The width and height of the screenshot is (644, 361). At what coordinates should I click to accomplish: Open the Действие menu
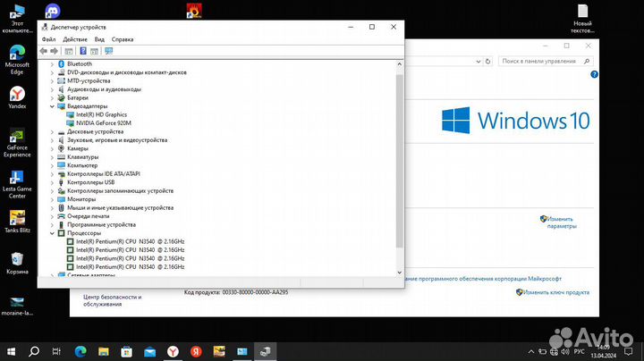(x=75, y=39)
